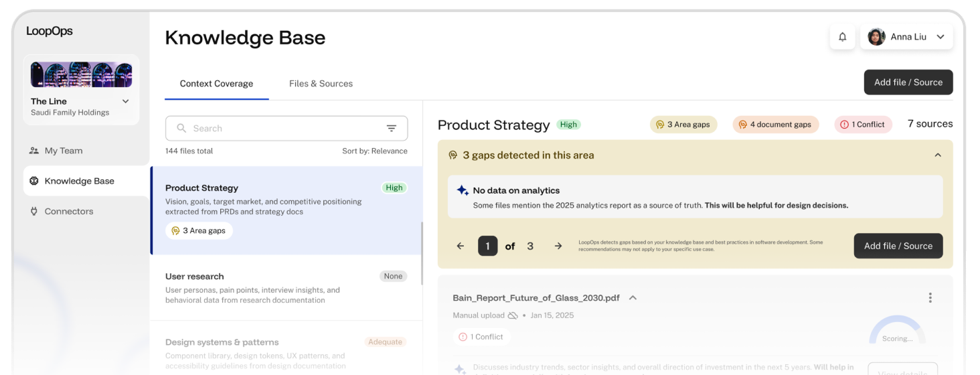Open the three-dot menu for Bain report
This screenshot has width=980, height=375.
(x=930, y=298)
